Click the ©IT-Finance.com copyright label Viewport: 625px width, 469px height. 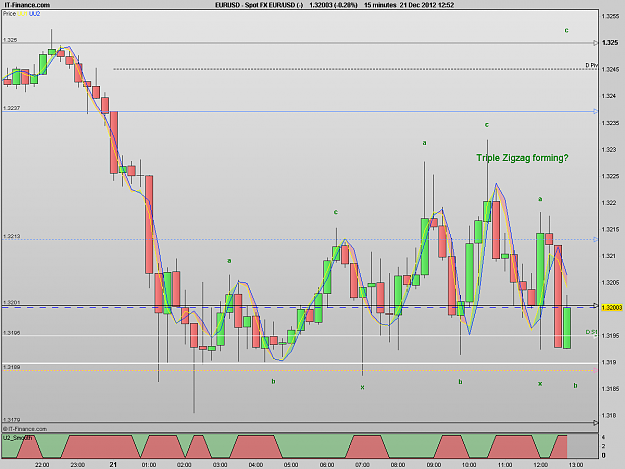pyautogui.click(x=25, y=429)
